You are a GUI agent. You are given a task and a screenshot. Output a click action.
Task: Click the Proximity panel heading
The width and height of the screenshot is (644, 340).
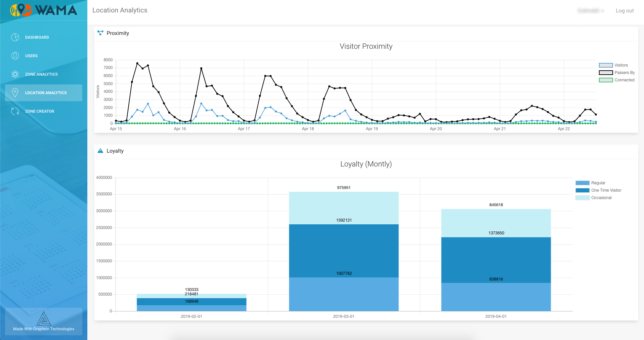[x=118, y=33]
